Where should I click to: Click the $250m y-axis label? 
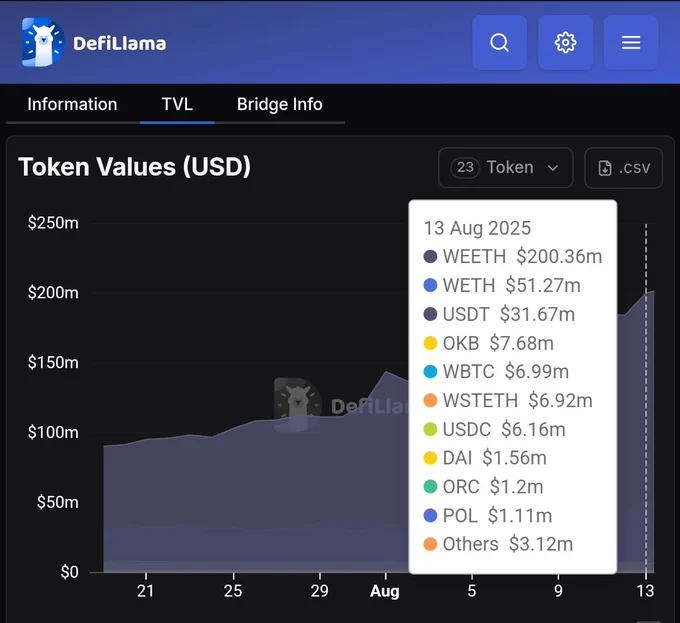(53, 223)
